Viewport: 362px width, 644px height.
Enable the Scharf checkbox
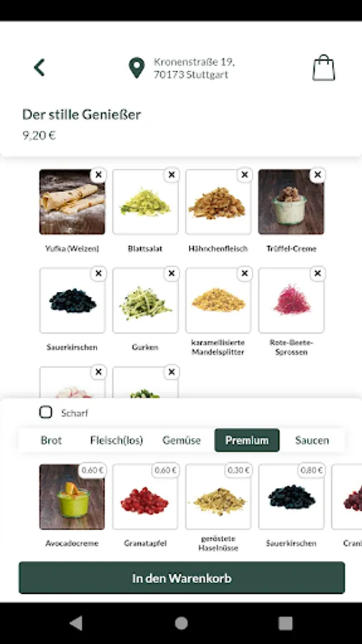pos(46,412)
